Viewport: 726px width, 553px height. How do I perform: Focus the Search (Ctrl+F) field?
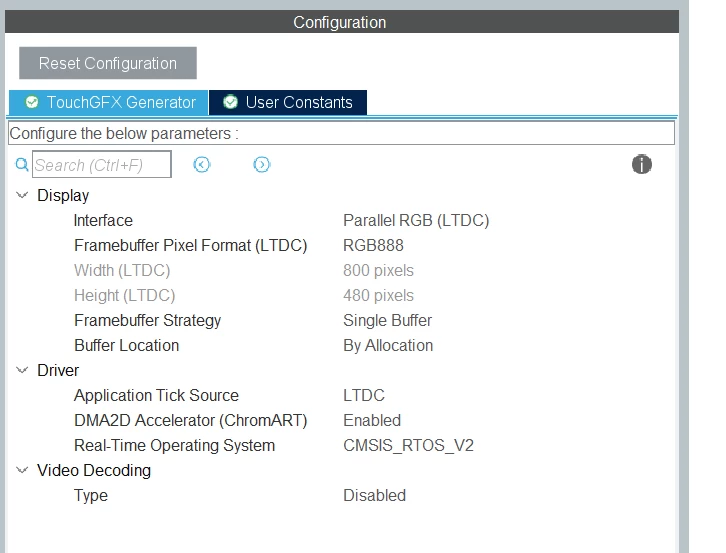pos(102,164)
